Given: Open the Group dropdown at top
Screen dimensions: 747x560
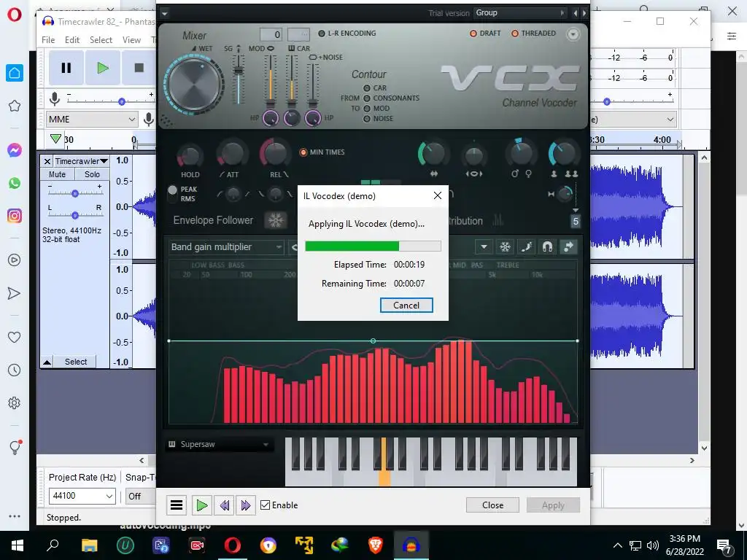Looking at the screenshot, I should coord(520,13).
